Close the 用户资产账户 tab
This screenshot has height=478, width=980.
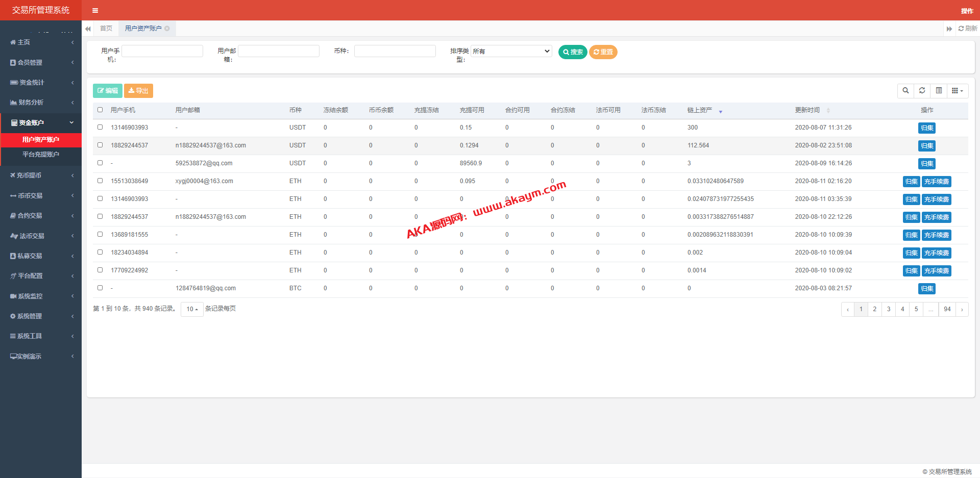[x=167, y=29]
